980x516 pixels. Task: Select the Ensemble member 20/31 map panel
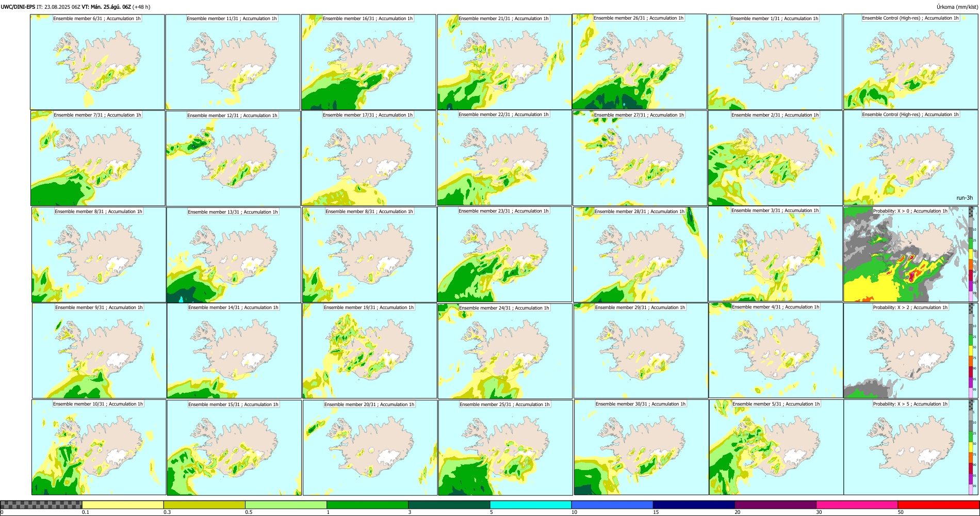tap(370, 447)
